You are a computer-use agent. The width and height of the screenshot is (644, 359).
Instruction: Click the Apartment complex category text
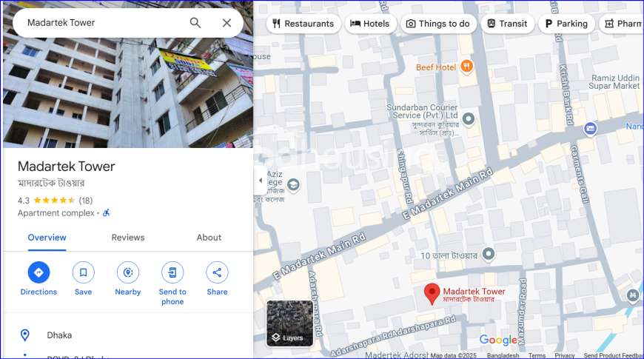(x=56, y=212)
